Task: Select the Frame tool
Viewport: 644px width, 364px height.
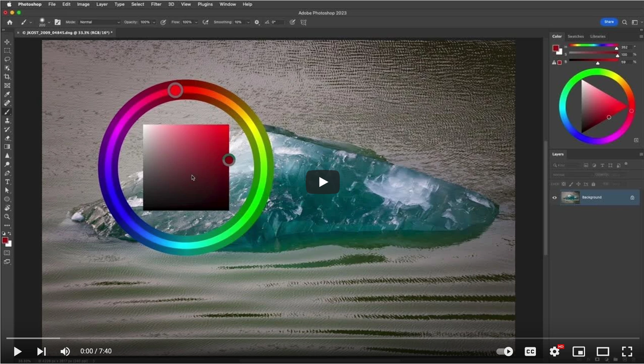Action: (x=7, y=86)
